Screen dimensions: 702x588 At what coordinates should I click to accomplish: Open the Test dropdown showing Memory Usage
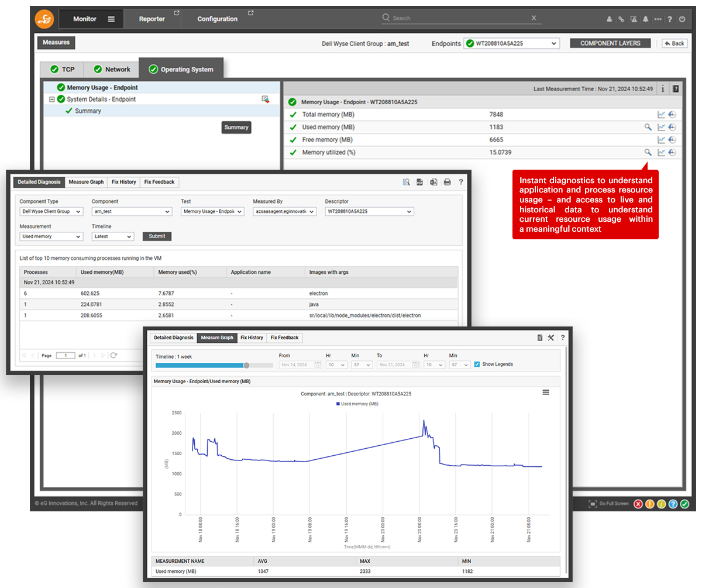212,211
